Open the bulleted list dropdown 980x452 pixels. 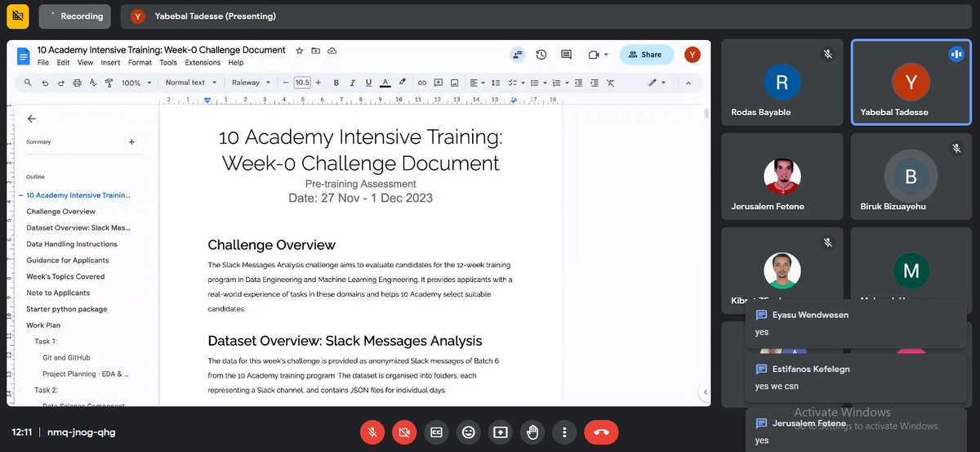pyautogui.click(x=538, y=83)
